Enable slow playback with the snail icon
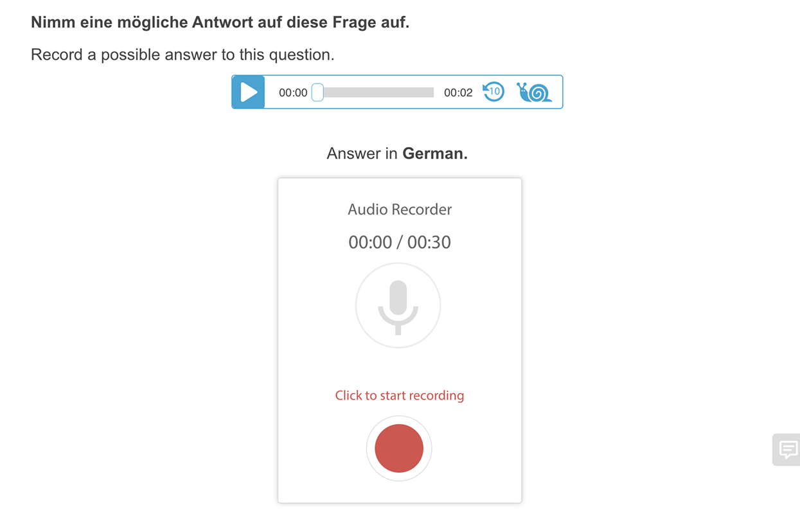Viewport: 800px width, 532px height. pyautogui.click(x=534, y=92)
